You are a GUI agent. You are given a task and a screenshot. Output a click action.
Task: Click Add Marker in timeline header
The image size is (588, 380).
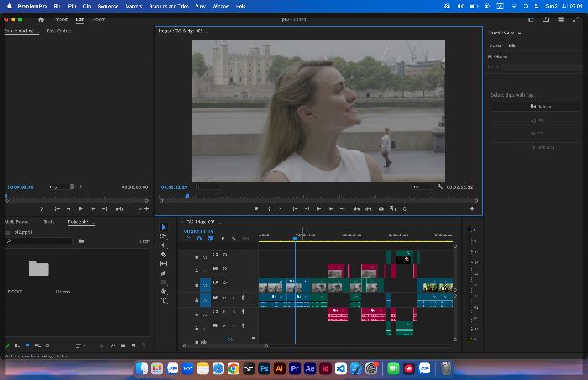pyautogui.click(x=223, y=239)
